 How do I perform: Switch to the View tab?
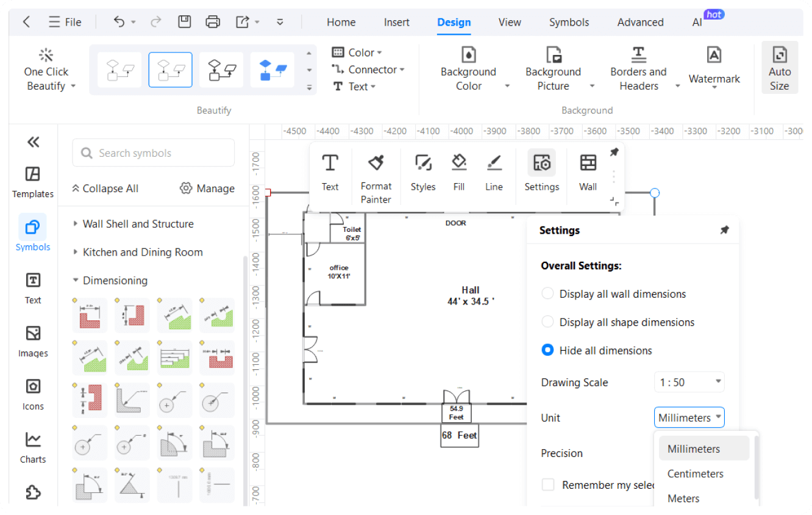(510, 23)
